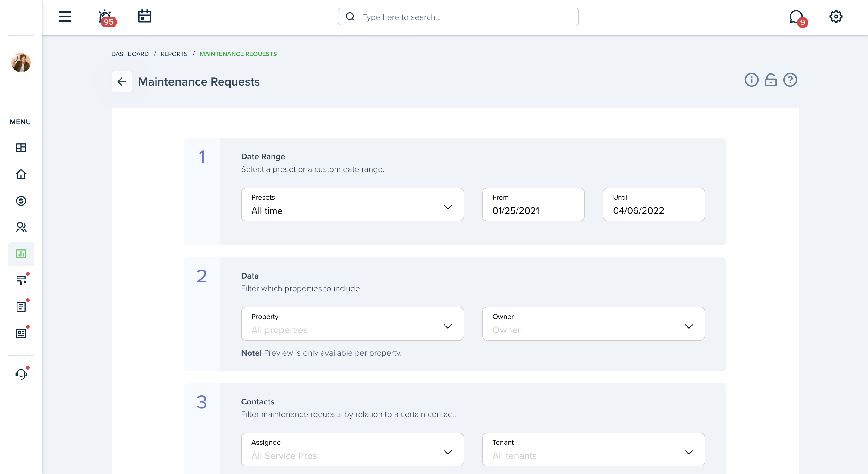Click the 'Maintenance Requests' page title
868x474 pixels.
pyautogui.click(x=199, y=82)
